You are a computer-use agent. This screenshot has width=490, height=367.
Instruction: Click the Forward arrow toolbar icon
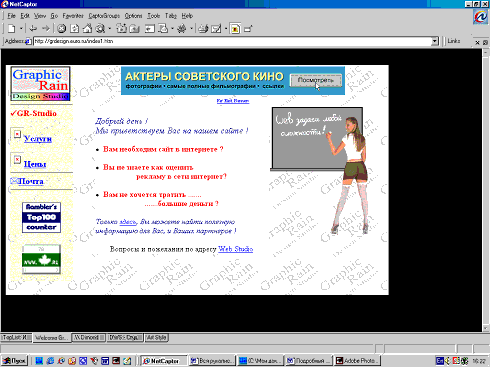tap(46, 29)
